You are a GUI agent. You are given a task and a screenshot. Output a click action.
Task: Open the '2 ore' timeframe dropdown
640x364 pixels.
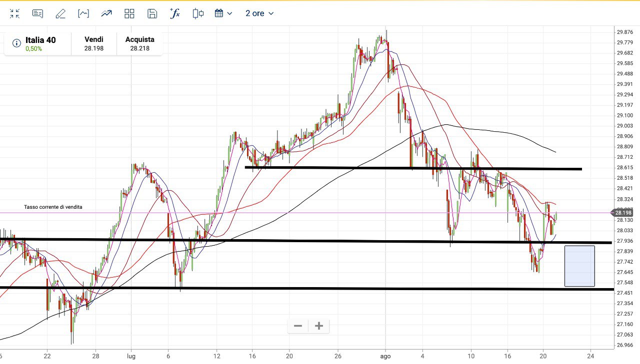[x=259, y=13]
